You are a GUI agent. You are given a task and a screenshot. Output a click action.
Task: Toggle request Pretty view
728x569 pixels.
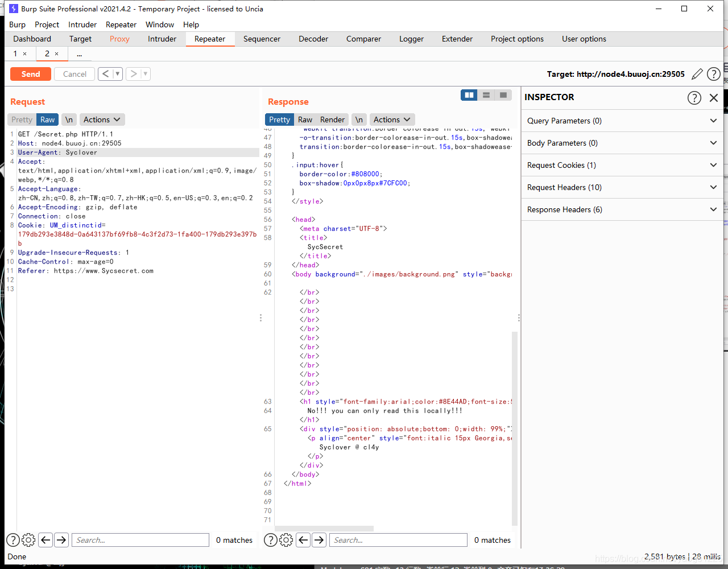[22, 119]
